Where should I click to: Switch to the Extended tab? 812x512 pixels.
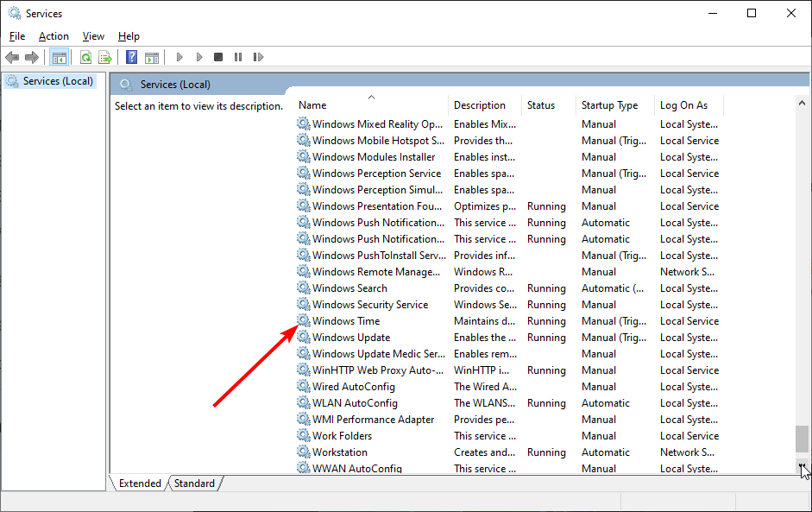pos(140,483)
